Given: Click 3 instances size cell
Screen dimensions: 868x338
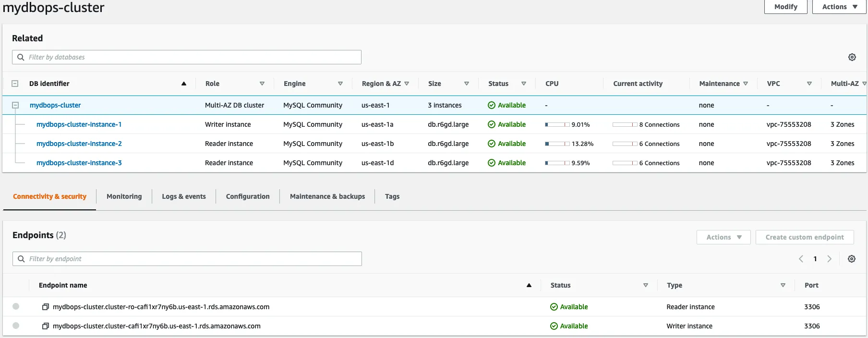Looking at the screenshot, I should point(445,105).
